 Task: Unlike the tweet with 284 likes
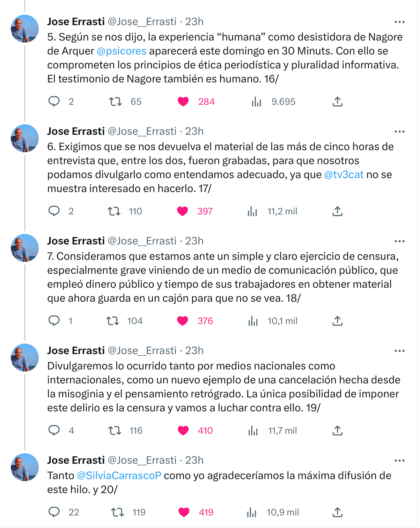183,102
